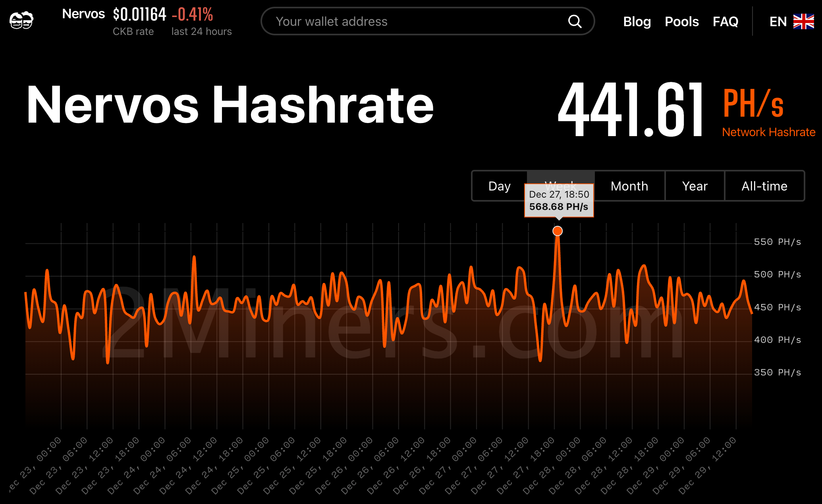Click the search magnifier icon
The image size is (822, 504).
click(575, 21)
